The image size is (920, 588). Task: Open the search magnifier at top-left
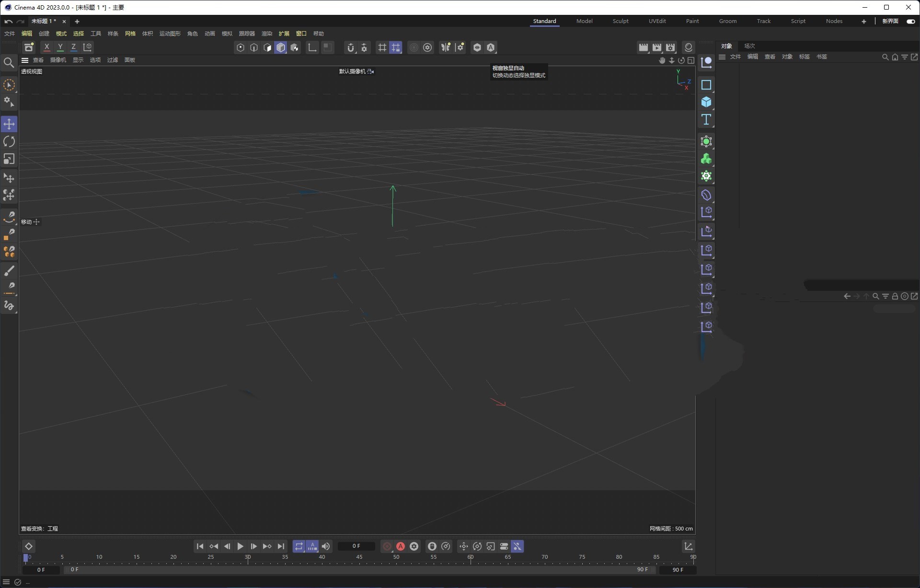[x=9, y=63]
